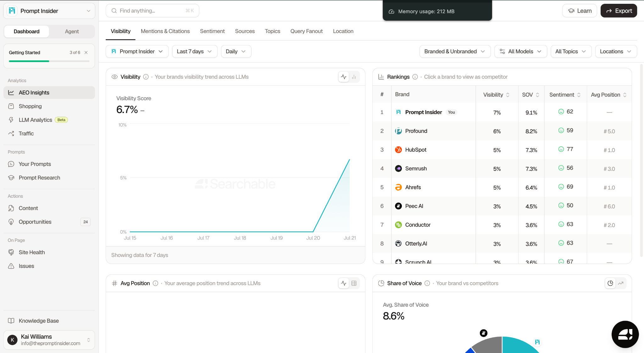Sort rankings by Visibility column

click(x=496, y=94)
